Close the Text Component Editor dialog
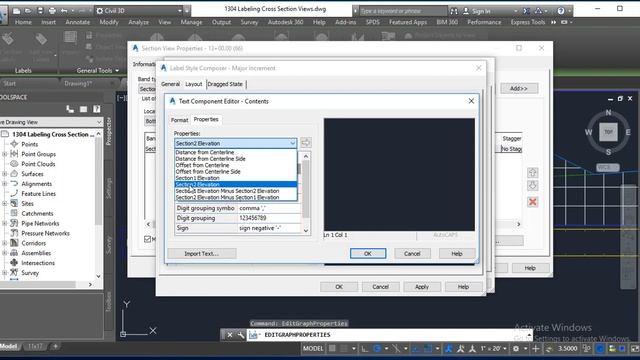This screenshot has width=640, height=360. click(471, 101)
